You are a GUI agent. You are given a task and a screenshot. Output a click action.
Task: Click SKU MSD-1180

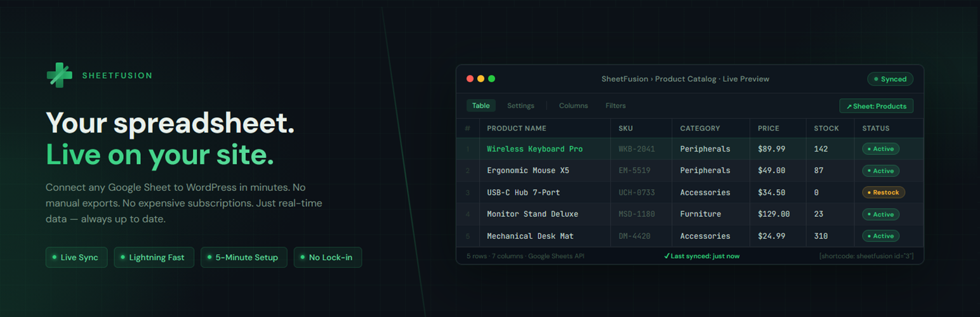(x=637, y=214)
